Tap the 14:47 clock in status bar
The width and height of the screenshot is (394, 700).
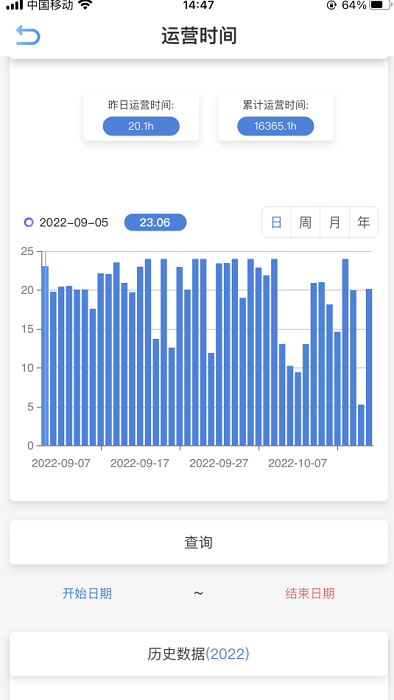coord(198,5)
